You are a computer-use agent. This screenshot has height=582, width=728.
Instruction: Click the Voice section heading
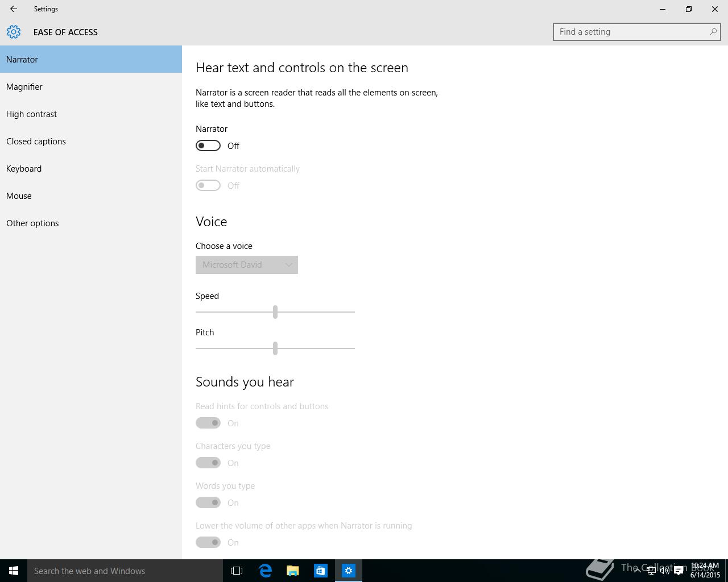211,222
